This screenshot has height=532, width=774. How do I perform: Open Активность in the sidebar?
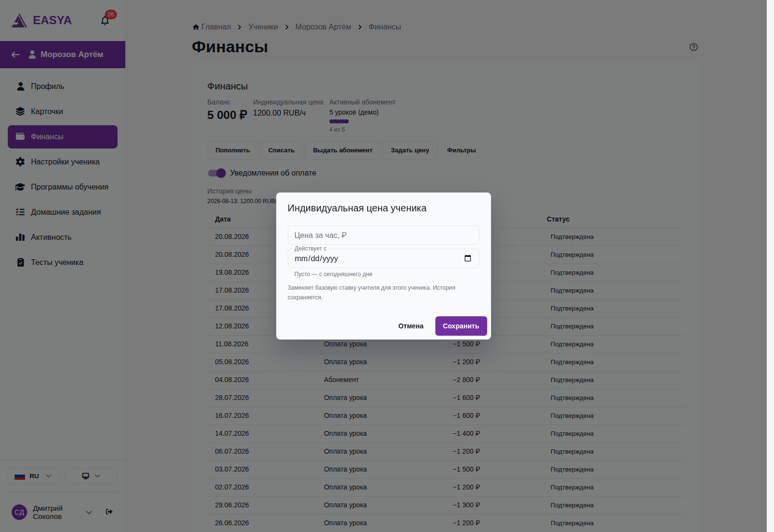(x=62, y=237)
